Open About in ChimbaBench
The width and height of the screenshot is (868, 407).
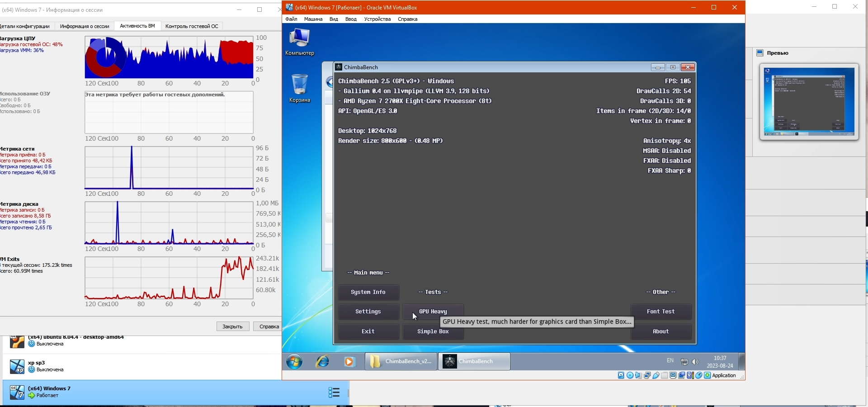(x=661, y=331)
